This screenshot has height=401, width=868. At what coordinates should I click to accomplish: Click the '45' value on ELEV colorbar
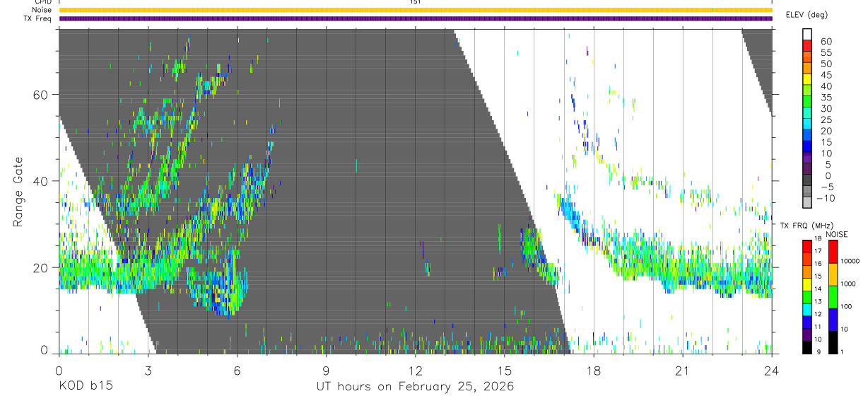pos(826,75)
